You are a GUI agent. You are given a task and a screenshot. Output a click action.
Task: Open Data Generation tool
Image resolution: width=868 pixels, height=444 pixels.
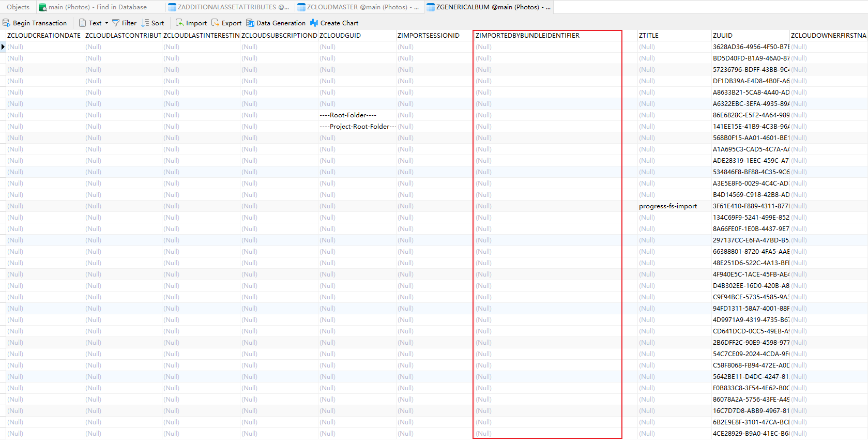pyautogui.click(x=250, y=23)
